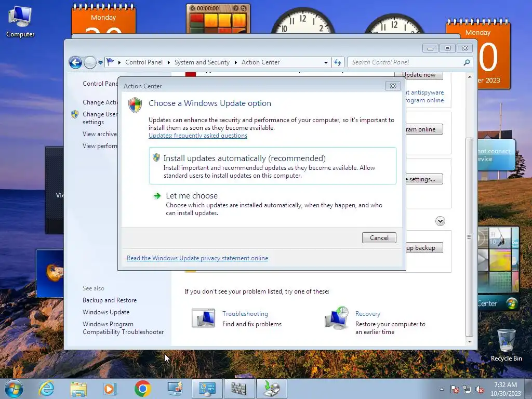Click the taskbar clock showing 7:32 AM

[506, 389]
